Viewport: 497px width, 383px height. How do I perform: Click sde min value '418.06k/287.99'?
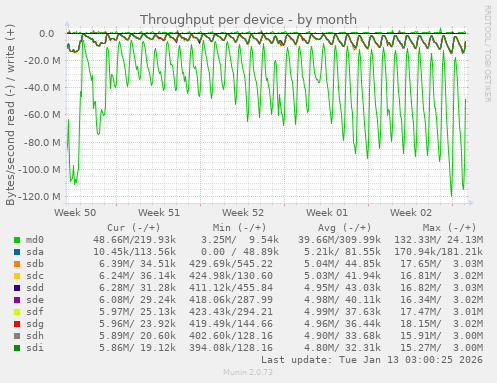point(231,300)
